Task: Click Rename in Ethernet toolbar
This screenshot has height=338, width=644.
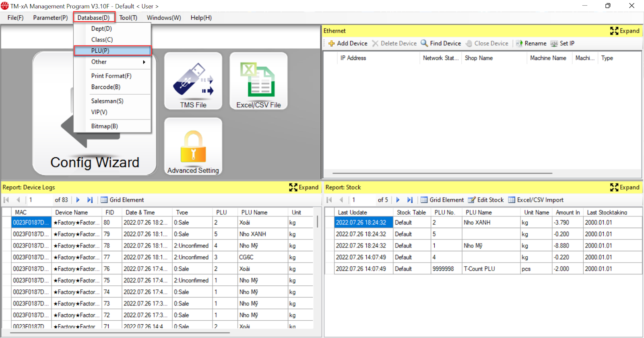Action: click(531, 43)
